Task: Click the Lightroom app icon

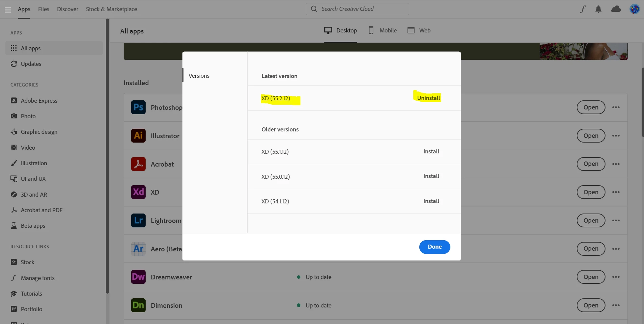Action: (x=138, y=220)
